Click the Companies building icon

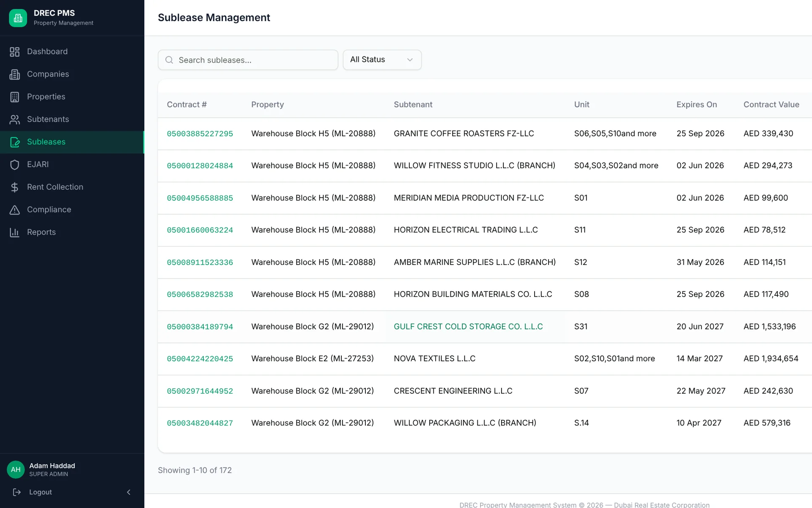click(15, 74)
